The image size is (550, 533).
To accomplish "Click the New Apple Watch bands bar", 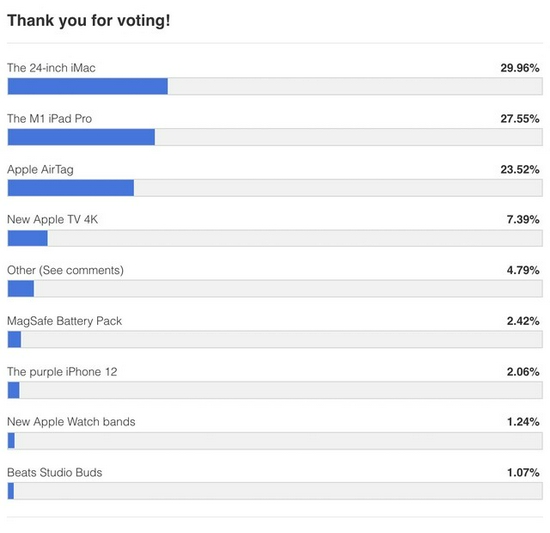I will click(275, 441).
